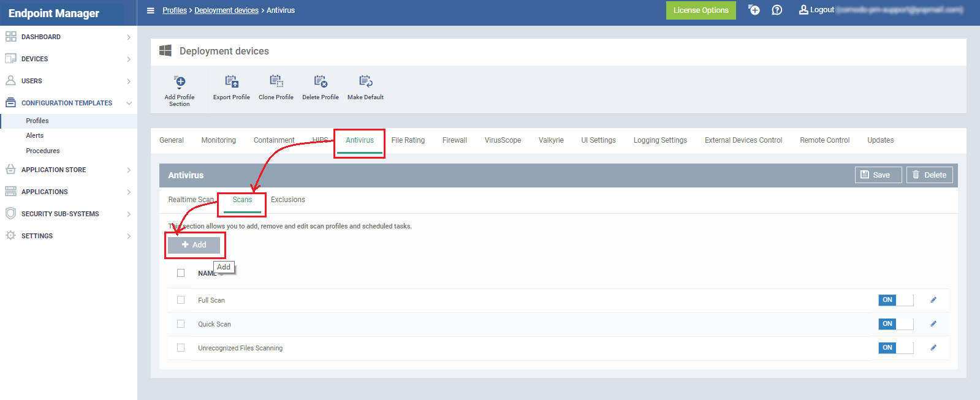Image resolution: width=980 pixels, height=400 pixels.
Task: Click the Windows logo beside Deployment devices
Action: click(x=165, y=51)
